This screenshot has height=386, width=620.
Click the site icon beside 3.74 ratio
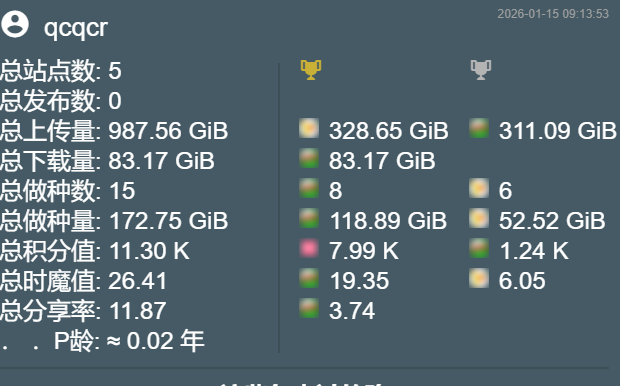tap(309, 308)
